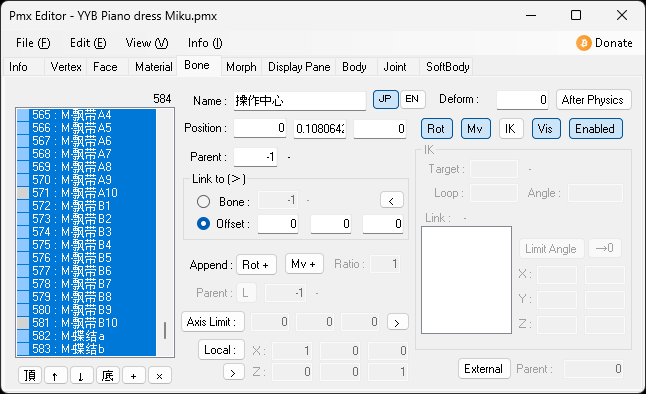Viewport: 646px width, 394px height.
Task: Open the Display Pane tab
Action: tap(299, 67)
